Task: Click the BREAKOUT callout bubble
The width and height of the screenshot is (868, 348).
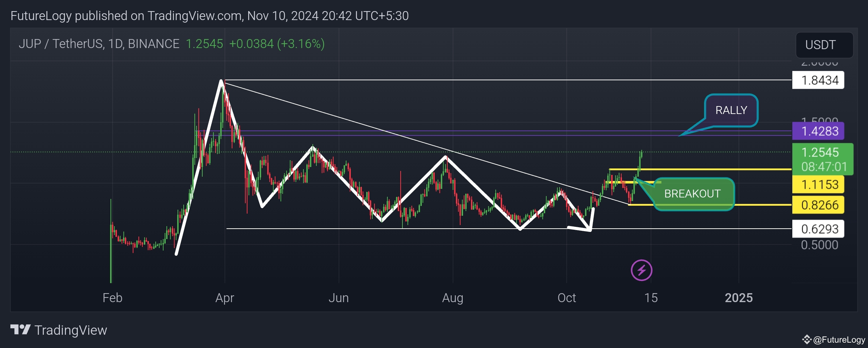Action: click(692, 194)
